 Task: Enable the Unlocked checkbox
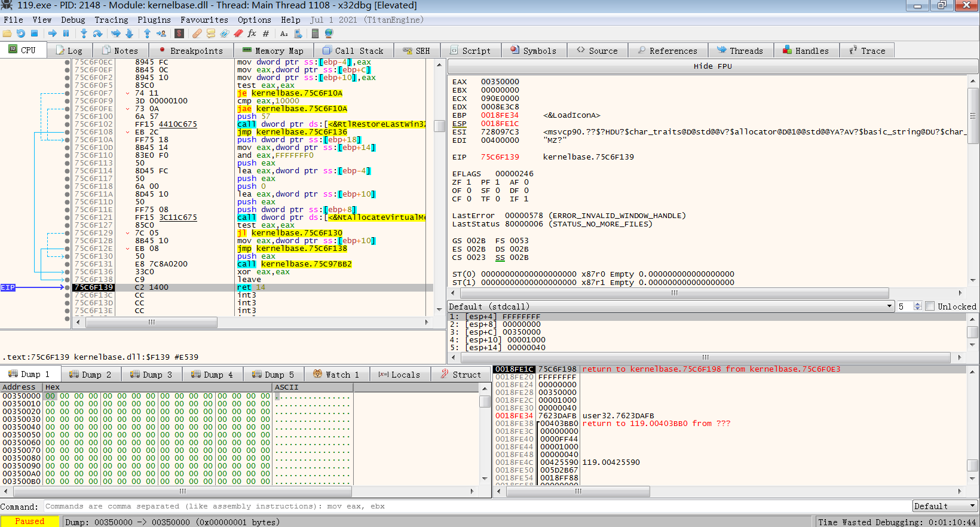930,307
